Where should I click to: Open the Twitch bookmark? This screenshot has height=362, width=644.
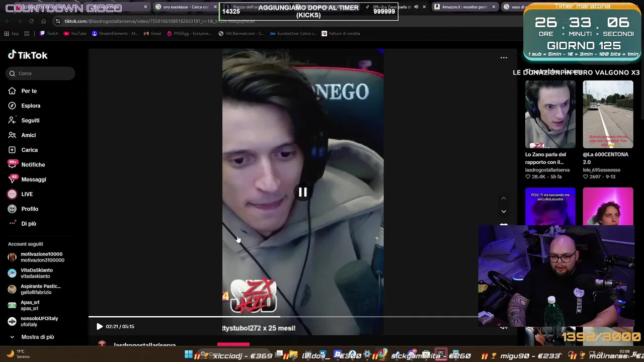coord(49,34)
